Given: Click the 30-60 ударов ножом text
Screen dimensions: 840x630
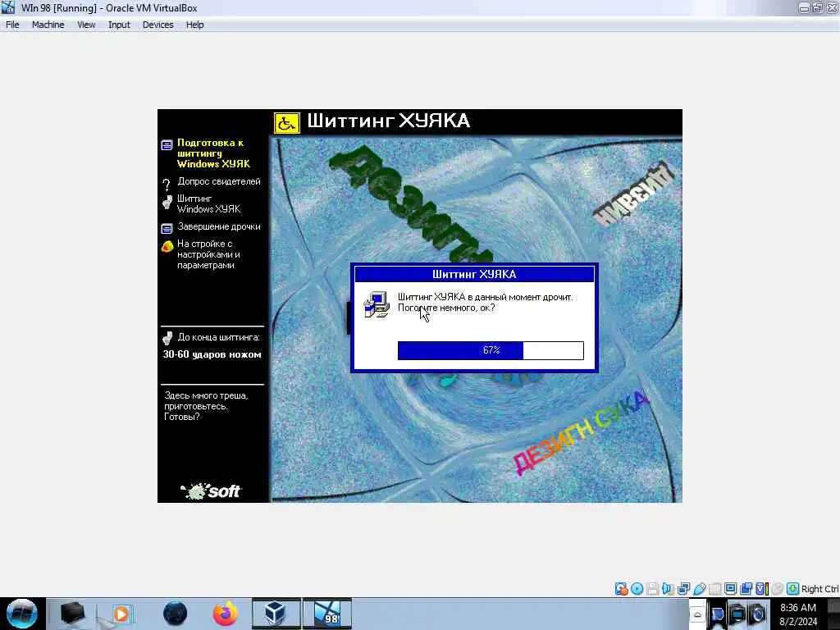Looking at the screenshot, I should click(x=212, y=354).
